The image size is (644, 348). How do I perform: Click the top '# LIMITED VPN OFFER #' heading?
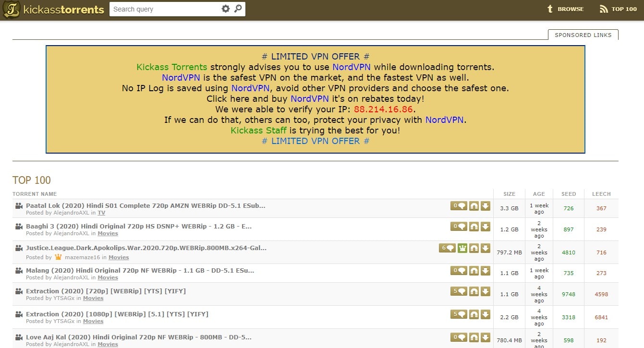click(x=316, y=57)
